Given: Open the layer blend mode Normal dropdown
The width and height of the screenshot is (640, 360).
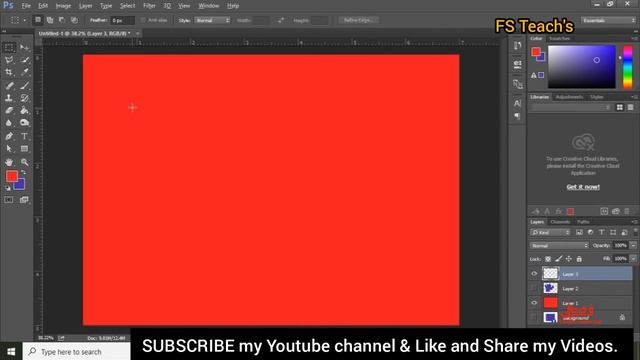Looking at the screenshot, I should click(559, 245).
